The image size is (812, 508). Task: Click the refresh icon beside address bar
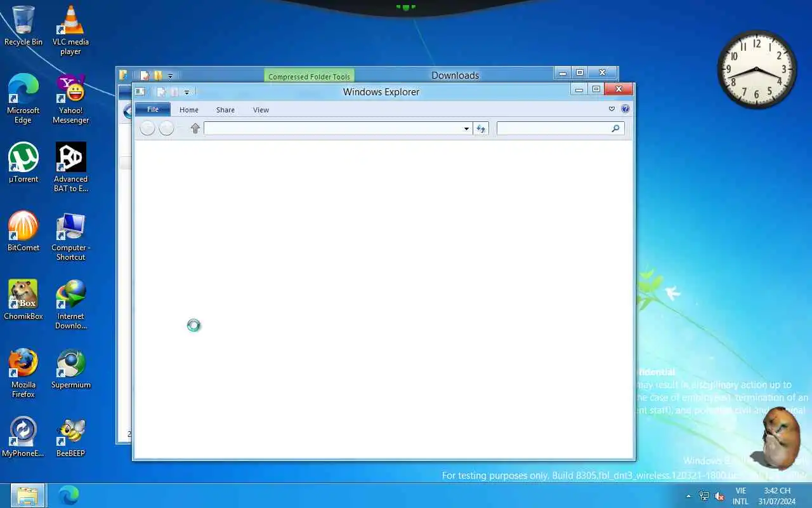tap(481, 128)
